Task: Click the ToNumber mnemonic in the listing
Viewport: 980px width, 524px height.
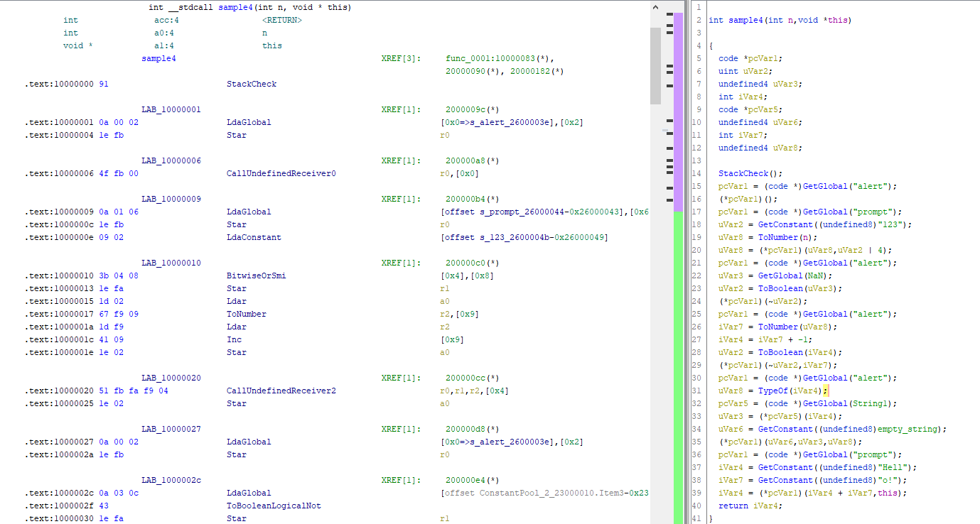Action: [247, 314]
